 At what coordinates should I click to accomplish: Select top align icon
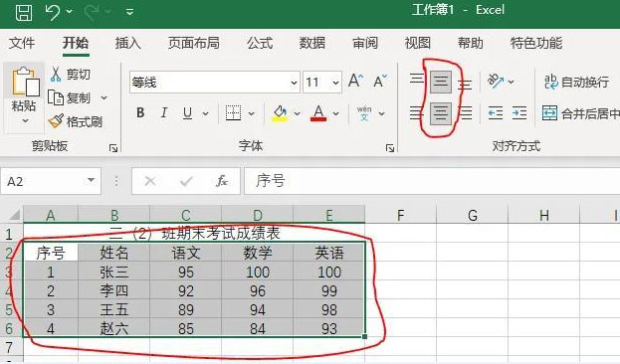[416, 79]
